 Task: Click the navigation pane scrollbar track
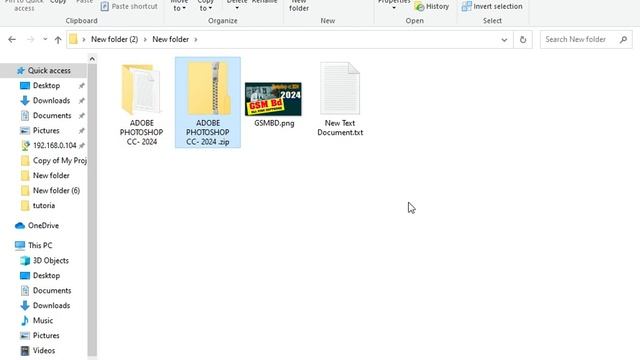tap(92, 210)
